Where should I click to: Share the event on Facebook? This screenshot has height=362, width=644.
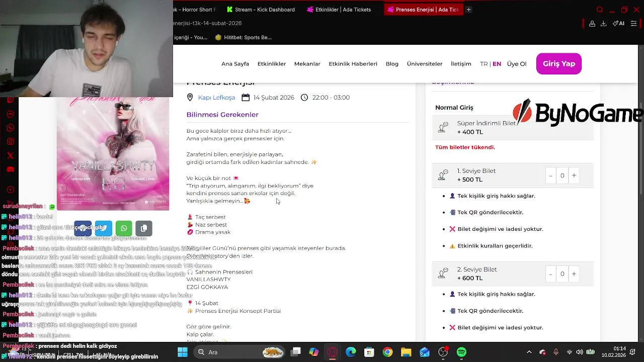[x=83, y=228]
